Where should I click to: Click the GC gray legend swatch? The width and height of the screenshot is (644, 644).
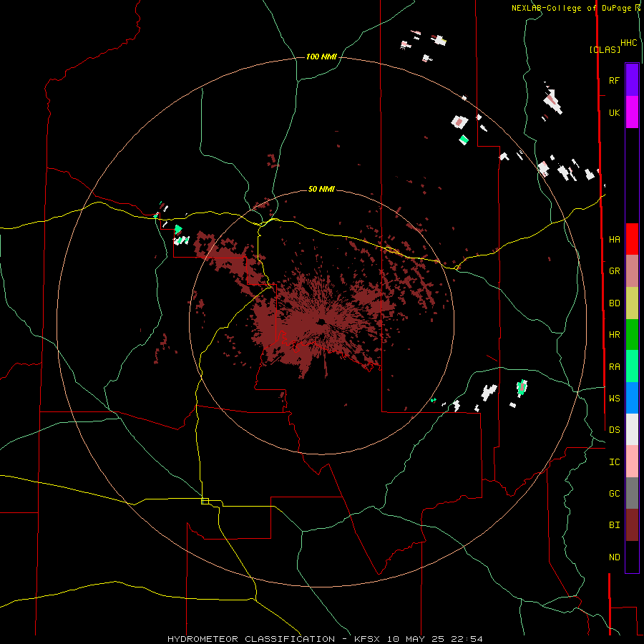click(x=632, y=493)
